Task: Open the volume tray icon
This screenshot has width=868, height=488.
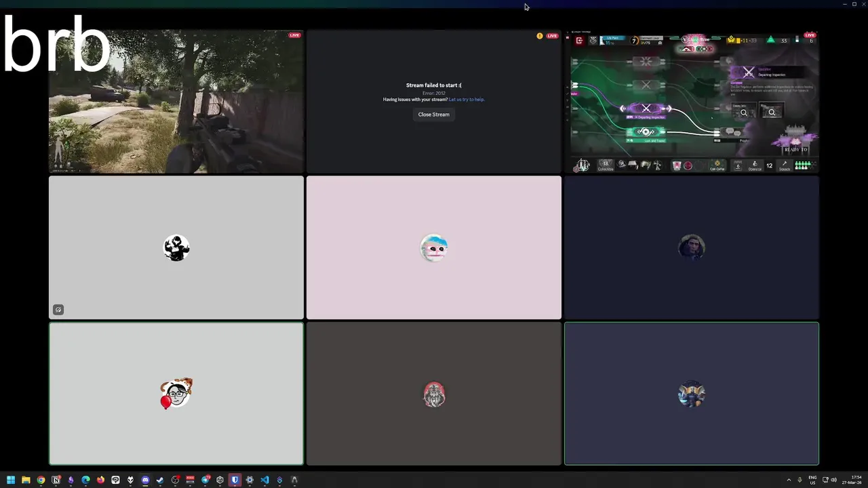Action: tap(833, 480)
